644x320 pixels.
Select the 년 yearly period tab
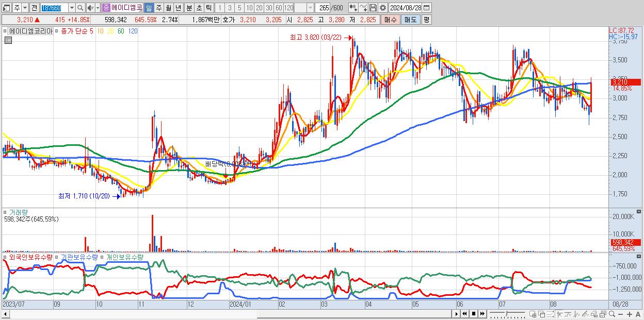[x=178, y=8]
